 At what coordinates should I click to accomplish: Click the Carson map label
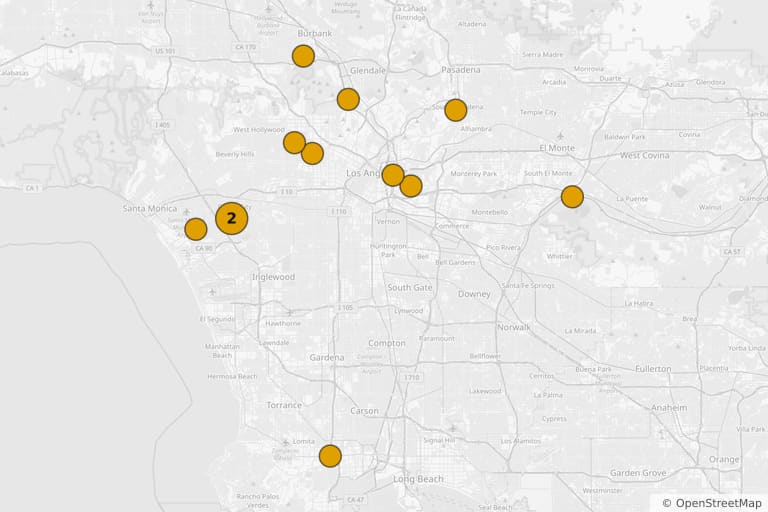click(364, 411)
